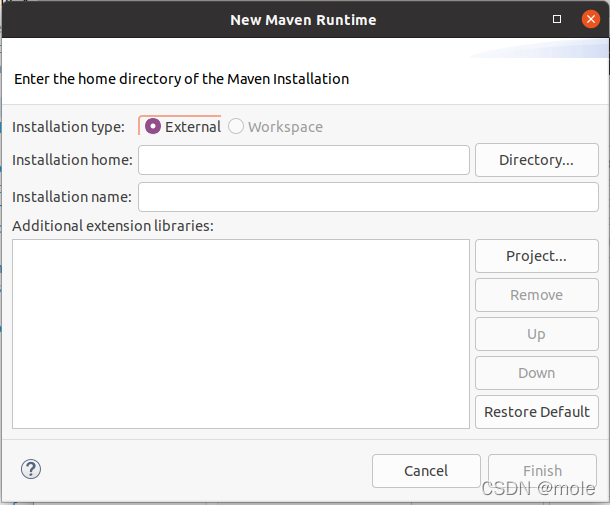610x505 pixels.
Task: Cancel the New Maven Runtime dialog
Action: pyautogui.click(x=426, y=471)
